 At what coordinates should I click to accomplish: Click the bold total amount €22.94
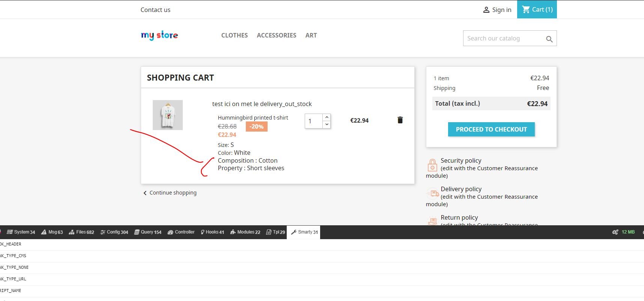537,104
